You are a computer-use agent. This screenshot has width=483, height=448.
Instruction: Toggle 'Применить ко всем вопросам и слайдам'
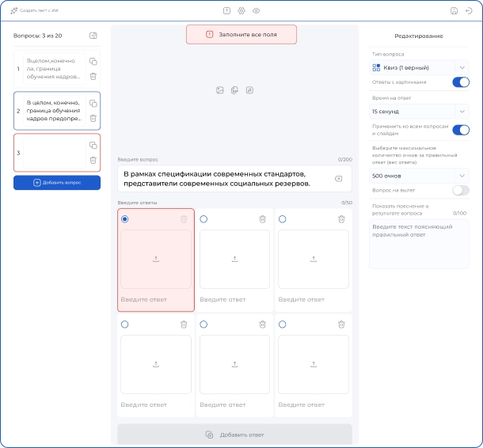click(x=461, y=130)
